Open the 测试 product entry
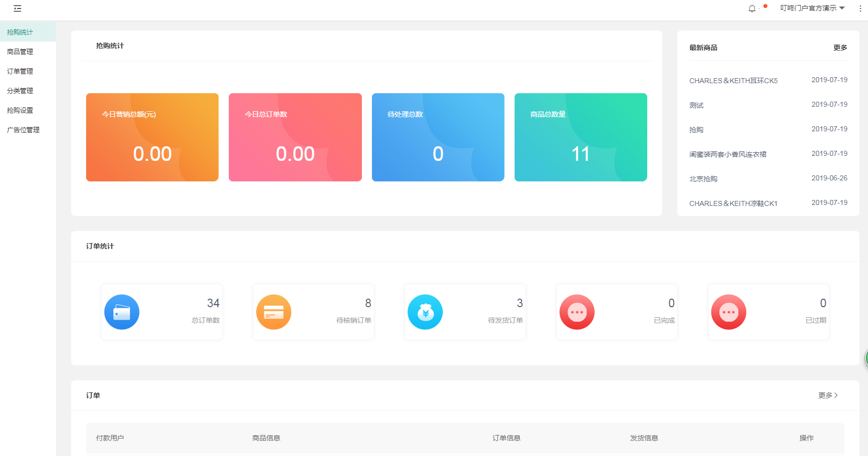This screenshot has width=868, height=456. (696, 105)
